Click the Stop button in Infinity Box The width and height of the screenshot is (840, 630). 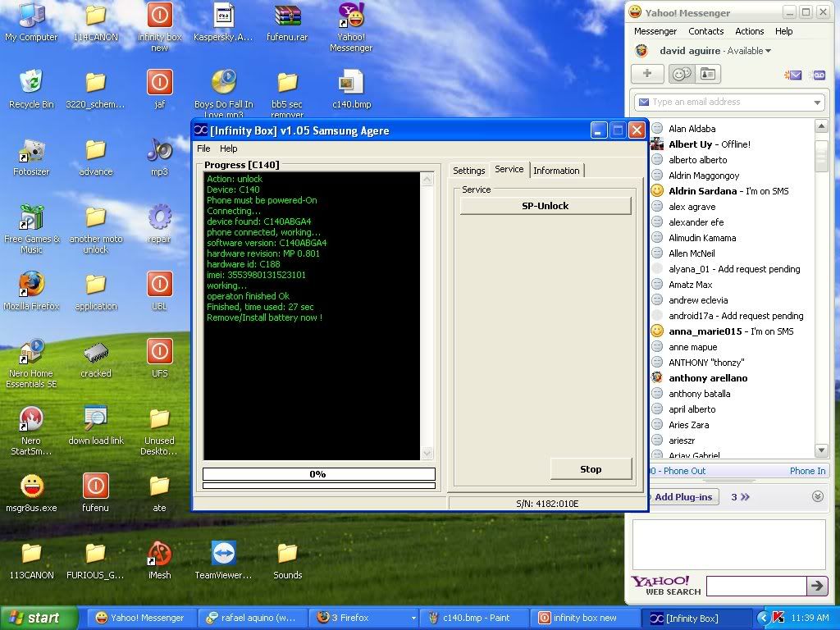point(591,469)
